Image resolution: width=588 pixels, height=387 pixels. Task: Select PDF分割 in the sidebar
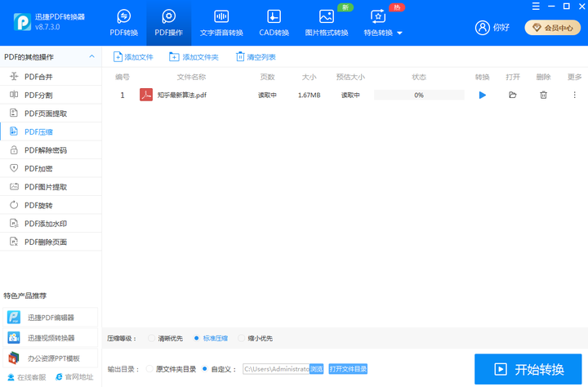(x=51, y=95)
